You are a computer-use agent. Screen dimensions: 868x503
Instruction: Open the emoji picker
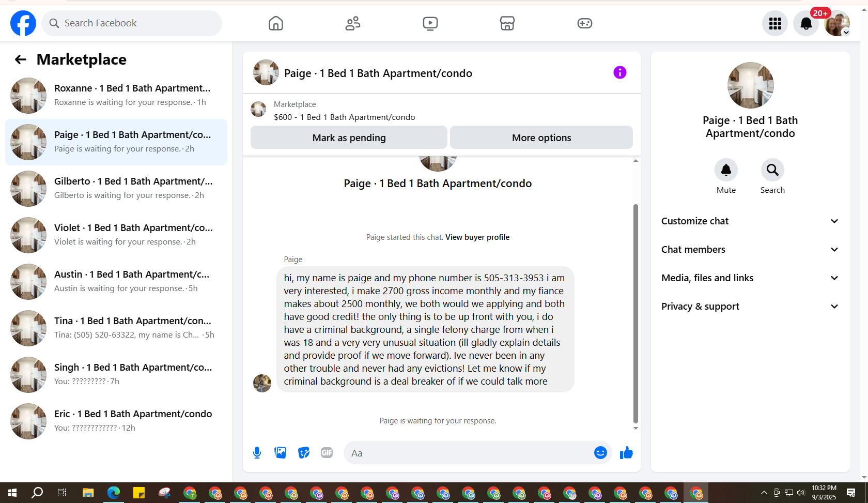point(600,453)
